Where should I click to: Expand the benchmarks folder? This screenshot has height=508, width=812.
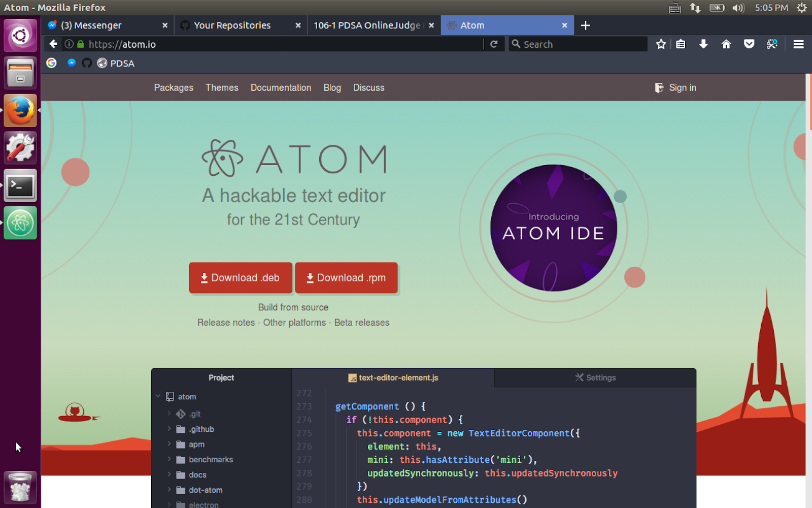click(x=169, y=459)
